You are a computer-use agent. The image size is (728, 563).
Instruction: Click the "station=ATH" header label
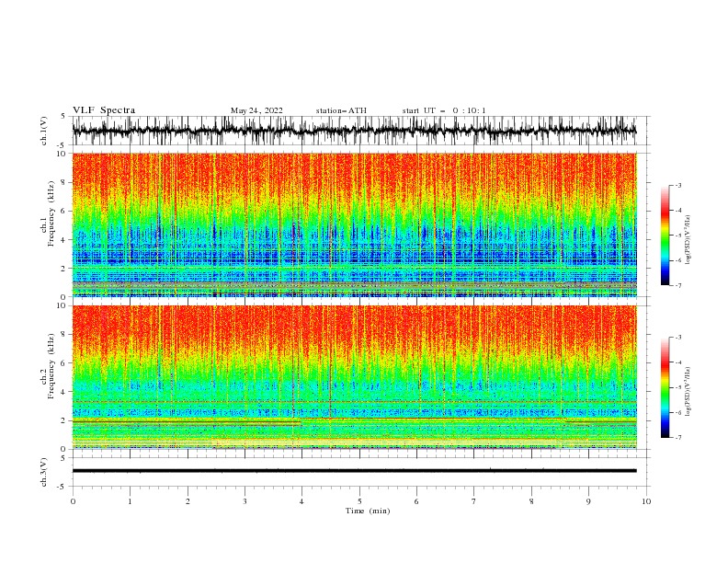(341, 110)
